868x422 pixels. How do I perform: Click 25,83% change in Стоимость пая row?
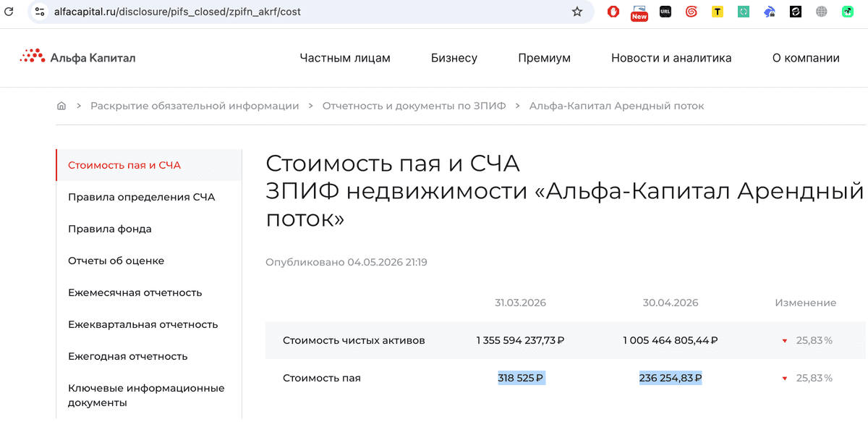pos(814,378)
